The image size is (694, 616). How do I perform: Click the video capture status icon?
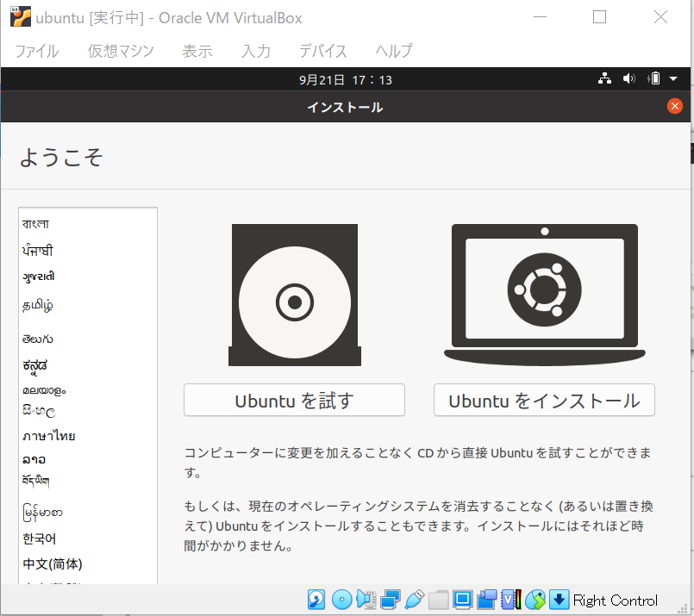pos(487,600)
